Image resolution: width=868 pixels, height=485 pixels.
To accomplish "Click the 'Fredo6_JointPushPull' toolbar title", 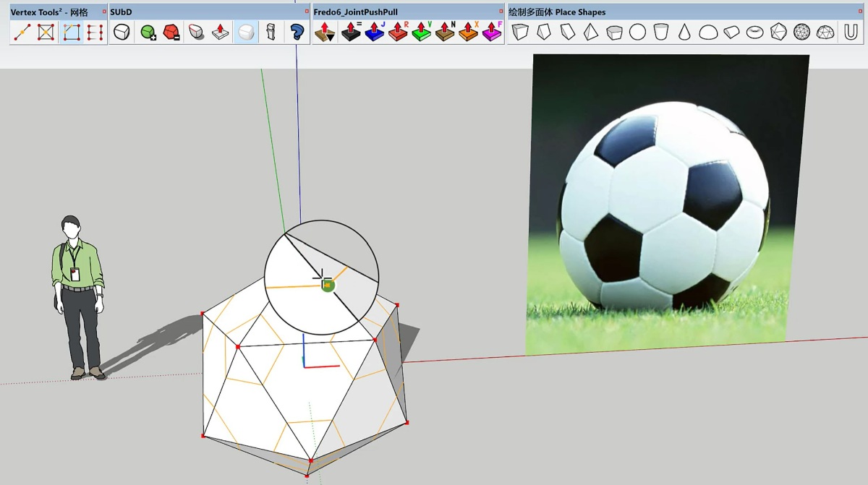I will coord(355,12).
